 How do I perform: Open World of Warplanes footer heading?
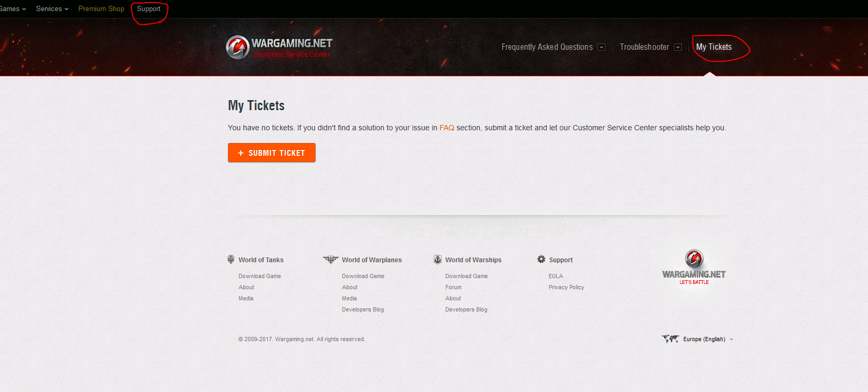372,260
